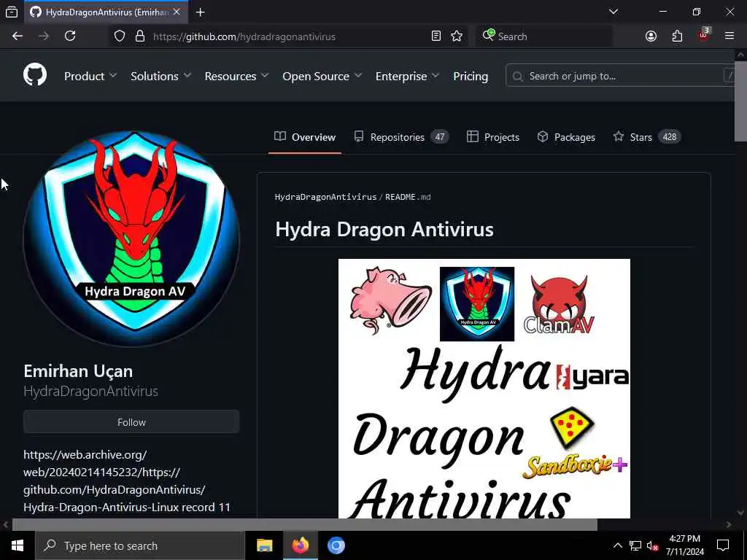
Task: Open Firefox account icon
Action: pos(651,36)
